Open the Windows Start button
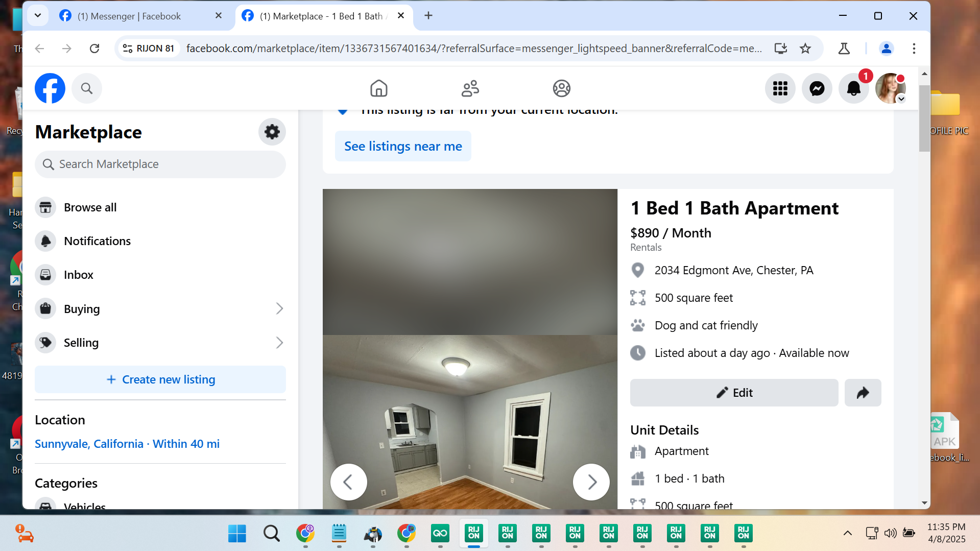The height and width of the screenshot is (551, 980). click(x=237, y=534)
